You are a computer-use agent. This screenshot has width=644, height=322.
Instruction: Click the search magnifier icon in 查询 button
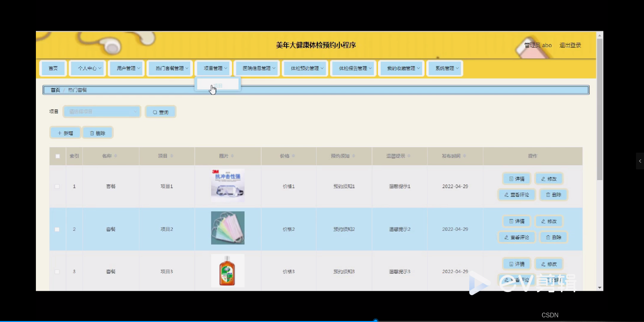tap(155, 112)
